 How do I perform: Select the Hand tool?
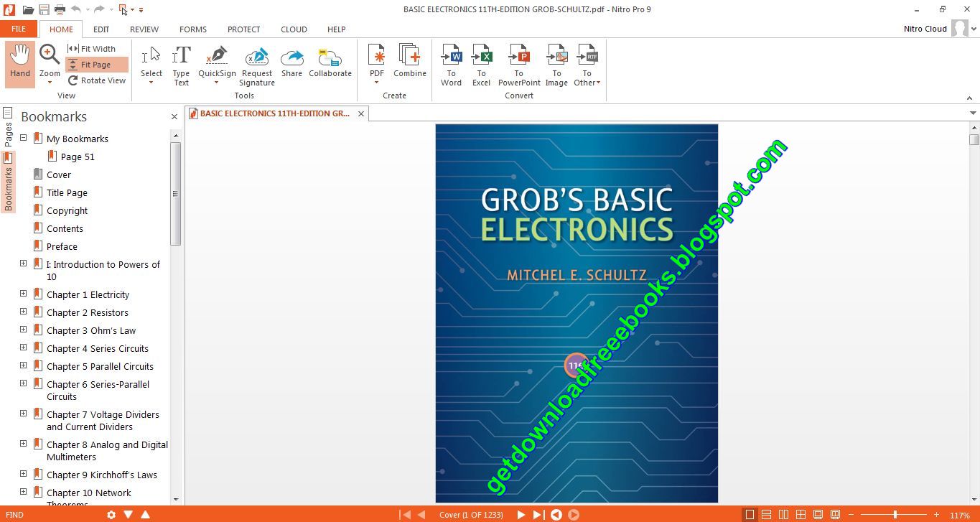click(x=20, y=63)
